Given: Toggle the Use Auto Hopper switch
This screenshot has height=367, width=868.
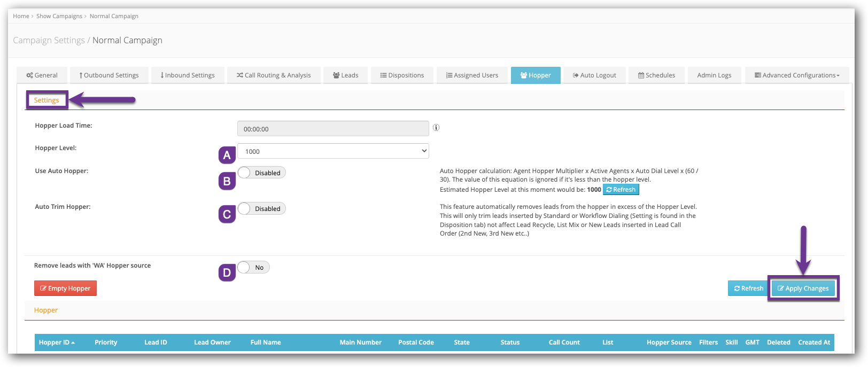Looking at the screenshot, I should 261,173.
